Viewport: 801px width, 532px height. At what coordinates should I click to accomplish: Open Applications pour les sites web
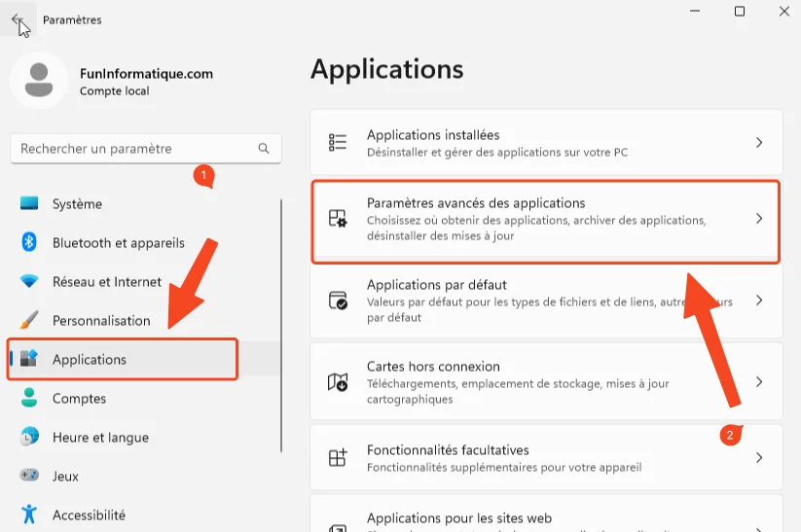click(x=546, y=514)
